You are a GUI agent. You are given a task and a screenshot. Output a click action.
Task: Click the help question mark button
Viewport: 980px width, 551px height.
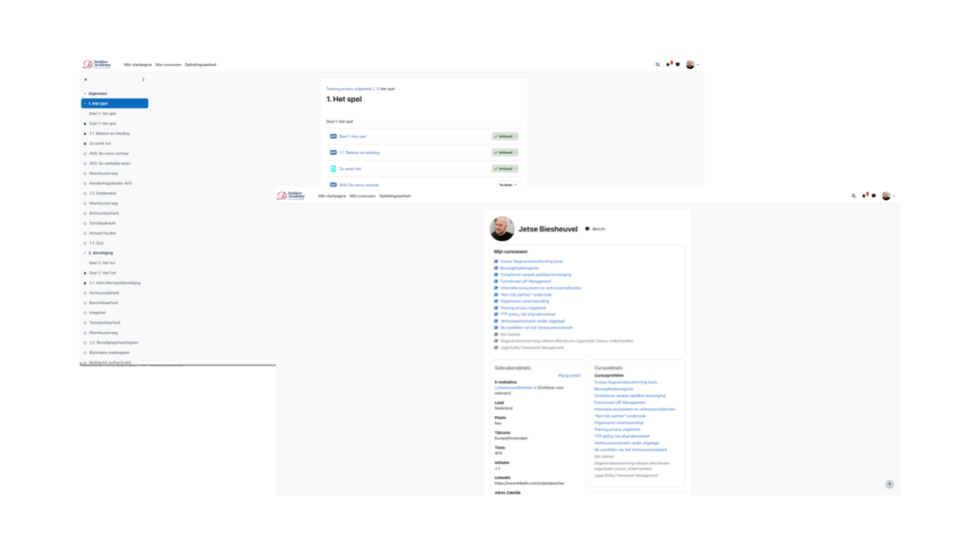point(889,484)
